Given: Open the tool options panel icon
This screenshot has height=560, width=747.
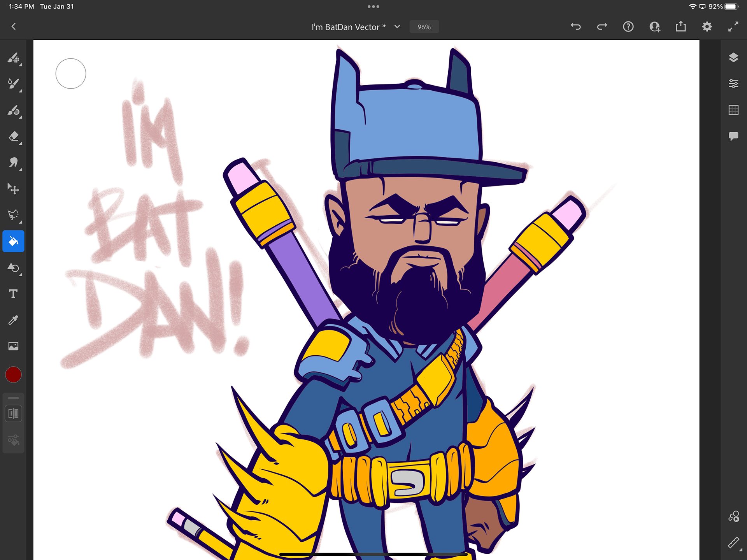Looking at the screenshot, I should pos(14,413).
